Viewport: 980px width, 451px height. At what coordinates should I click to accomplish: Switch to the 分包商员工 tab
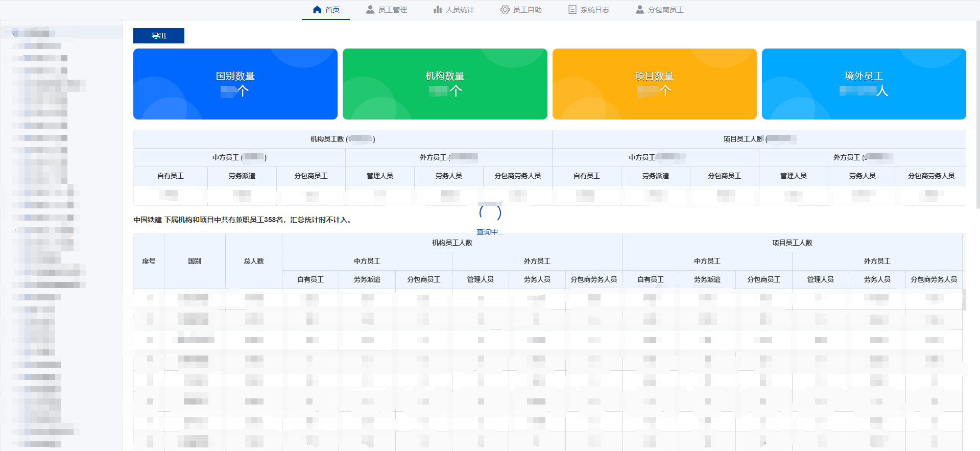click(660, 10)
